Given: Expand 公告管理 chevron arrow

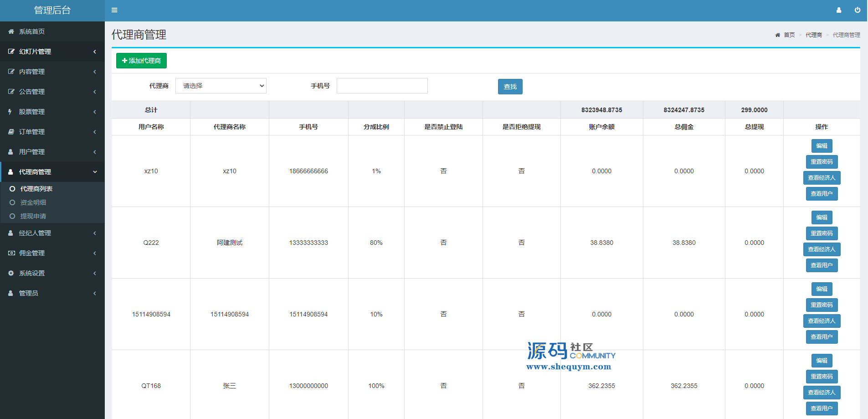Looking at the screenshot, I should (95, 92).
